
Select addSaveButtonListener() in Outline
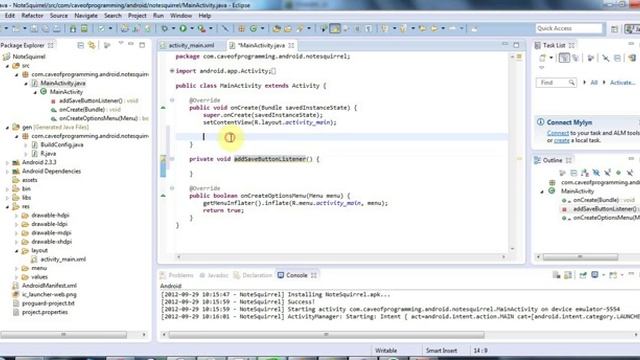point(604,209)
